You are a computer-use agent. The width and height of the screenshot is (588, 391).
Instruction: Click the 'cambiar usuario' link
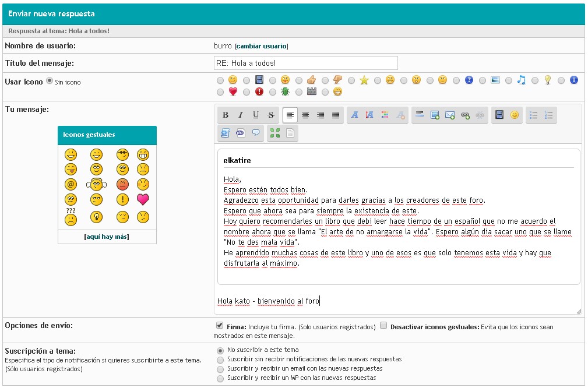[261, 46]
